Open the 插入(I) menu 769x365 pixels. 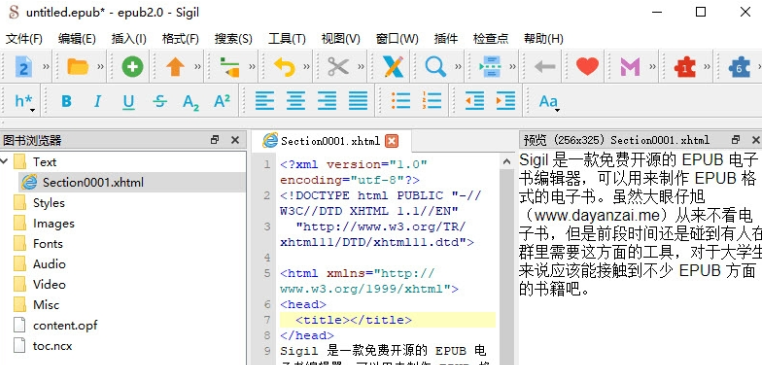(x=128, y=39)
